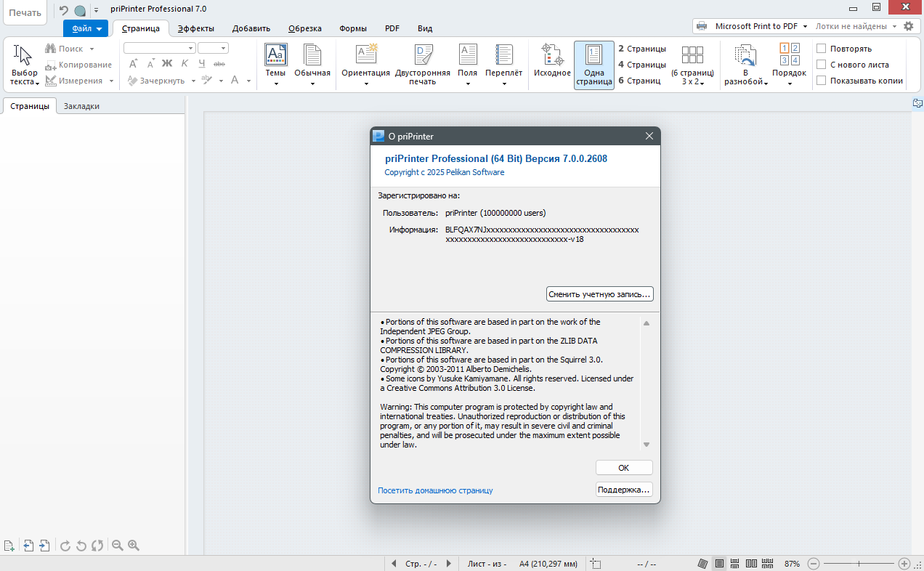The image size is (924, 571).
Task: Apply strikethrough using the abc icon
Action: pyautogui.click(x=219, y=64)
